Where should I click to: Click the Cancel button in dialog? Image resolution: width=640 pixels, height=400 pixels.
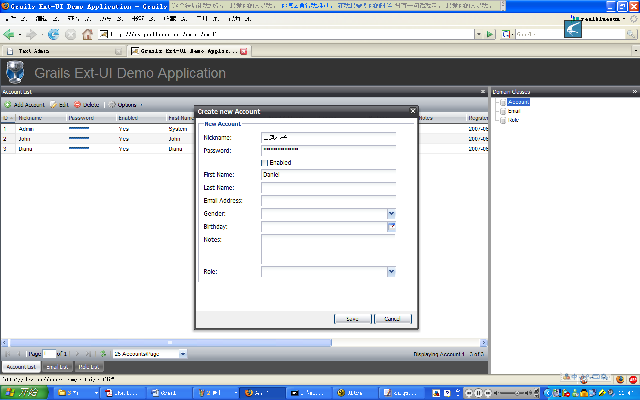(x=393, y=319)
